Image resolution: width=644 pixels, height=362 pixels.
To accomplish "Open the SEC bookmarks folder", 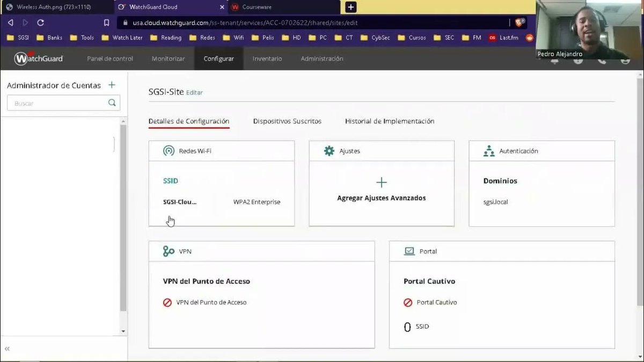I will [x=444, y=38].
